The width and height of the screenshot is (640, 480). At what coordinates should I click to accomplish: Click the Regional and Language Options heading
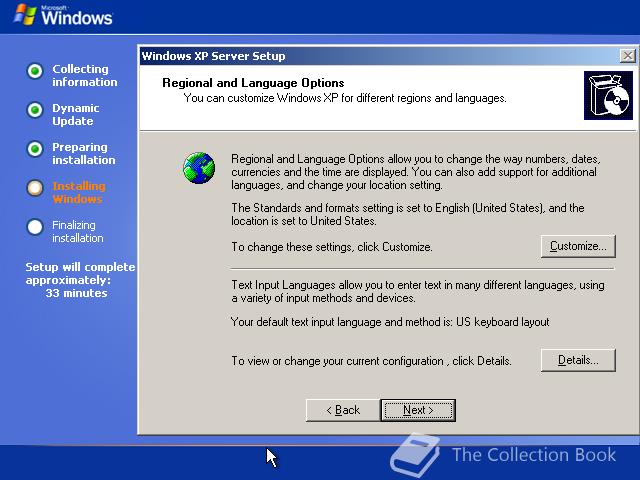point(253,83)
